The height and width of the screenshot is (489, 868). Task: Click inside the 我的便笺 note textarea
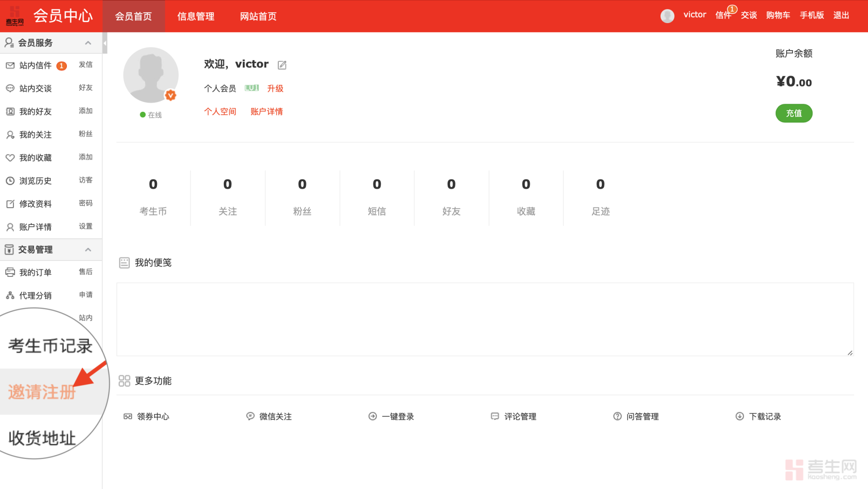[485, 319]
